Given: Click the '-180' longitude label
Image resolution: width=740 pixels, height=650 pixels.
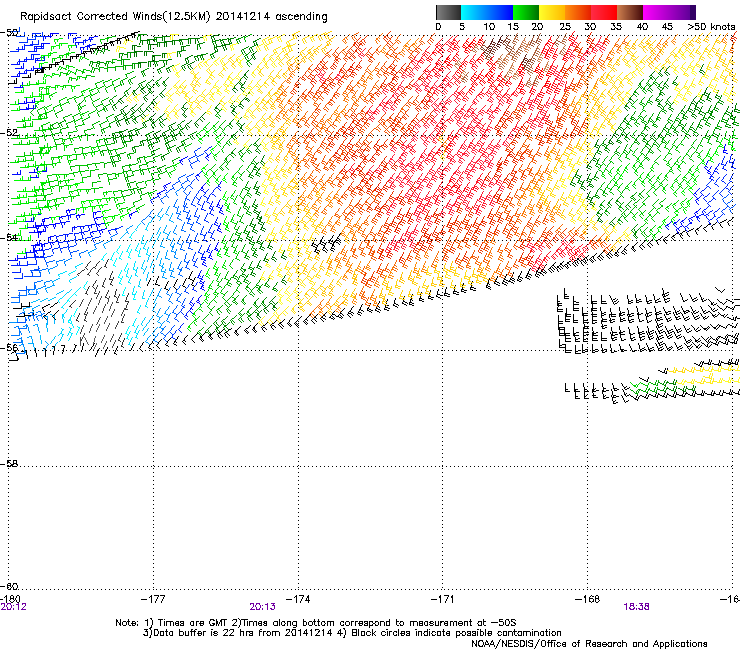Looking at the screenshot, I should 10,599.
